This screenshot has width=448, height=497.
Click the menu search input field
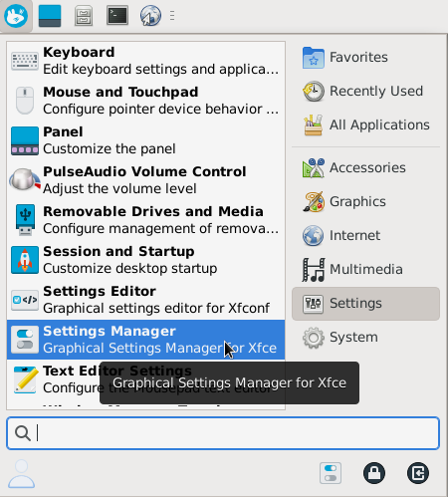(x=223, y=433)
